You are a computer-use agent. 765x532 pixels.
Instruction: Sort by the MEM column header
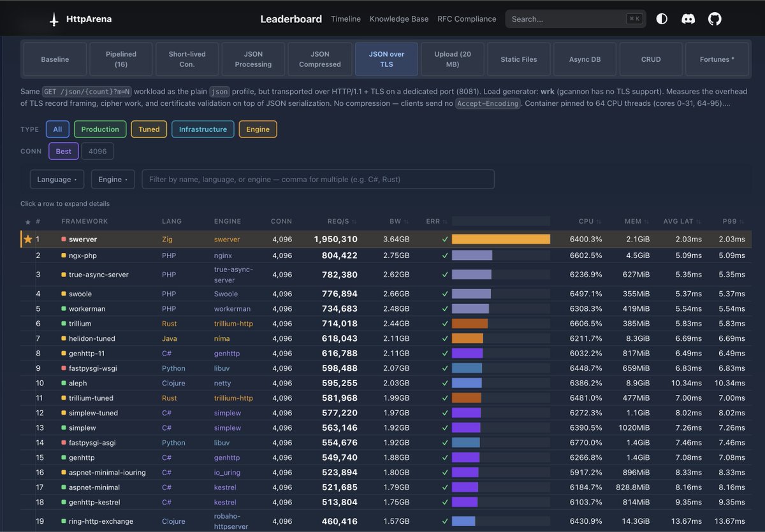tap(637, 222)
